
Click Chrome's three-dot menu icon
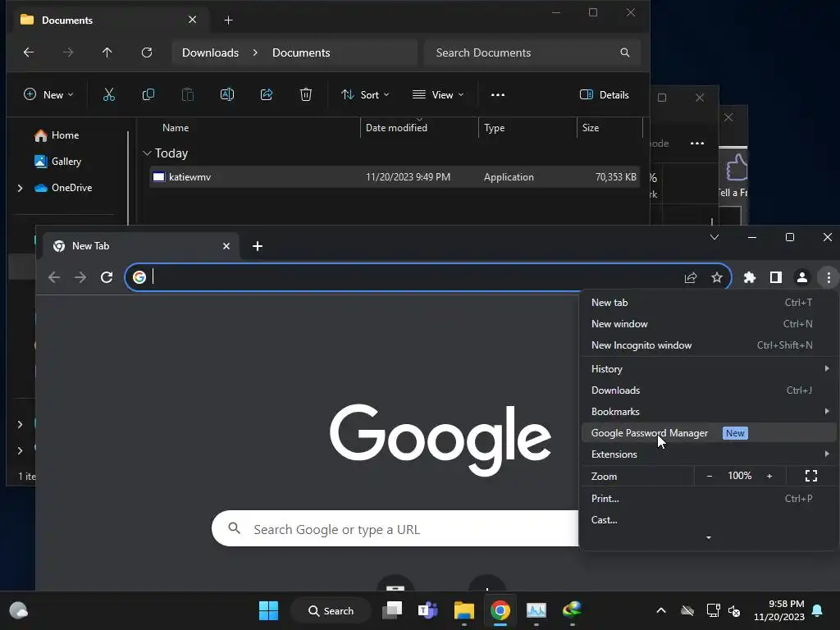(829, 277)
